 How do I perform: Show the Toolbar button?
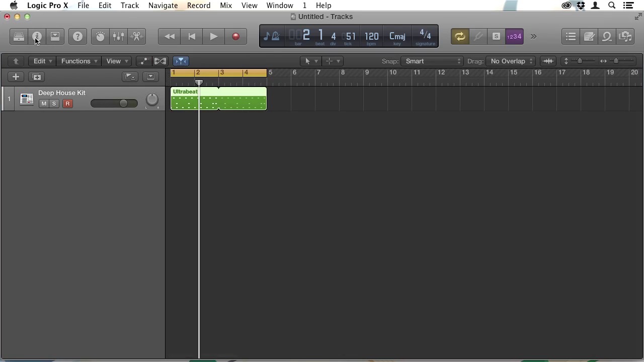55,37
